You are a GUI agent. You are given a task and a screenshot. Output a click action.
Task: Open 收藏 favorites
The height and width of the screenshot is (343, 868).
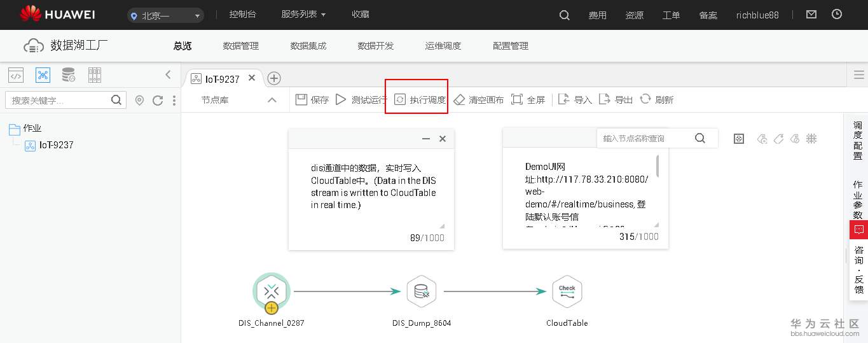(361, 15)
